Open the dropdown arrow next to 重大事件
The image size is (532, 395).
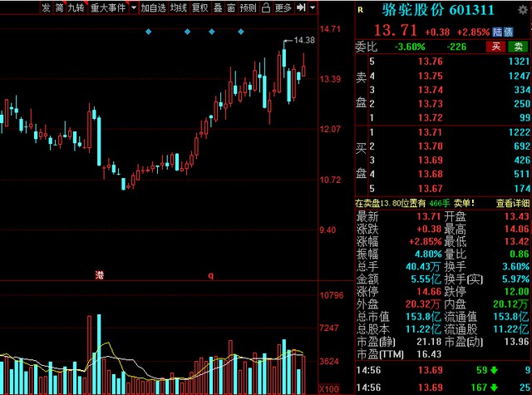pos(132,8)
